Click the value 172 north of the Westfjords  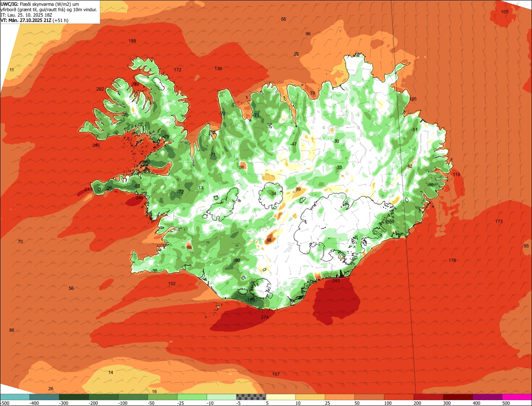point(178,70)
